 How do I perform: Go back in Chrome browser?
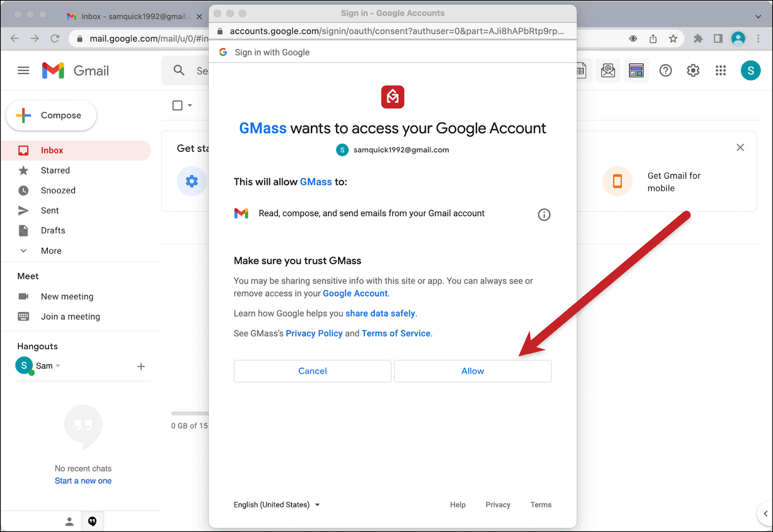tap(15, 39)
